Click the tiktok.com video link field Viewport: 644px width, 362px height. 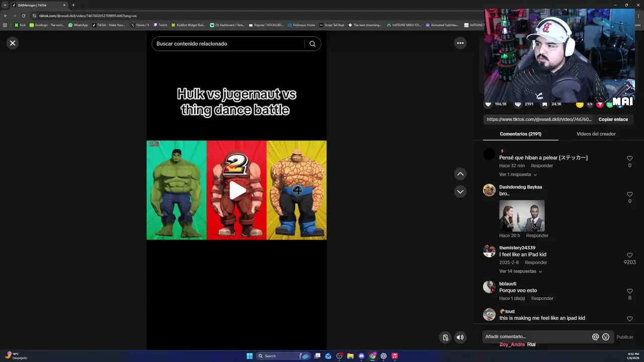coord(539,120)
